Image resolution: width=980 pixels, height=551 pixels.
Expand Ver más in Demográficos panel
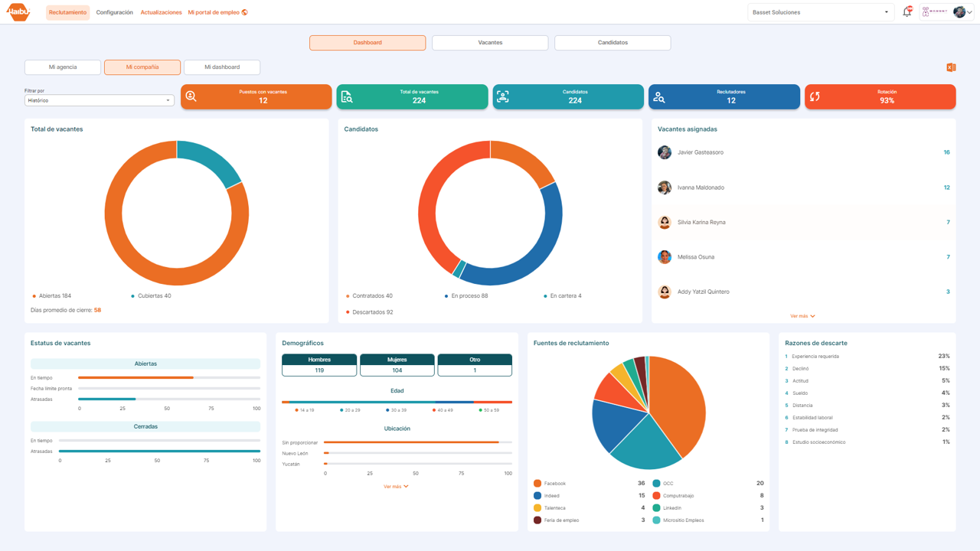click(396, 485)
